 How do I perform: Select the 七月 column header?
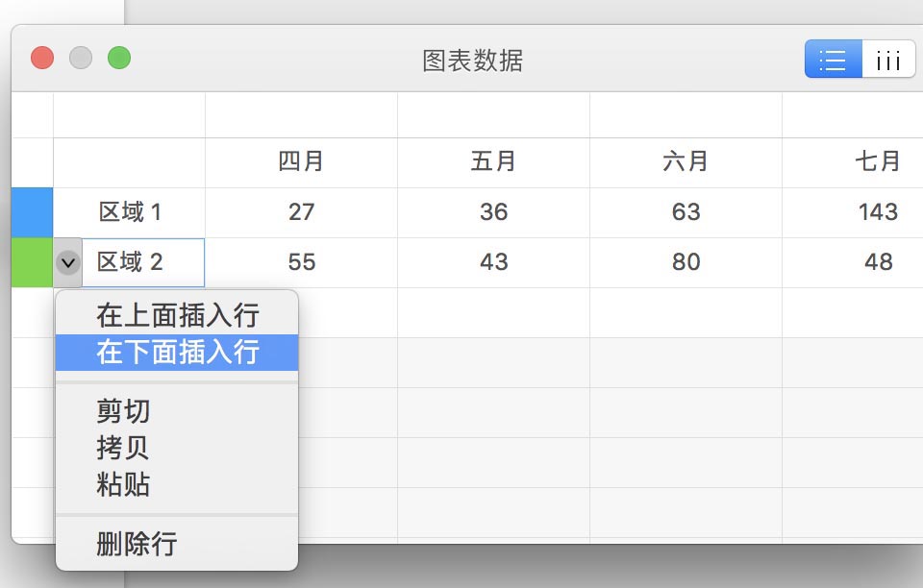coord(853,162)
